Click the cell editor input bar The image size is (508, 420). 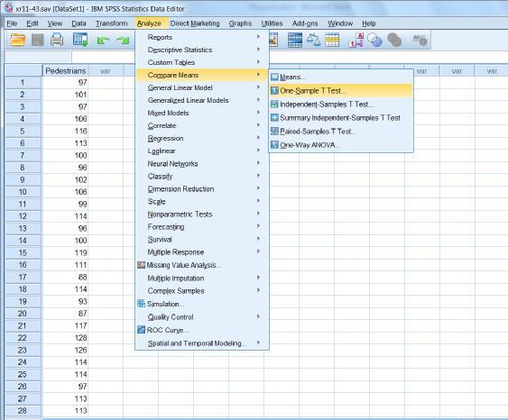coord(290,56)
